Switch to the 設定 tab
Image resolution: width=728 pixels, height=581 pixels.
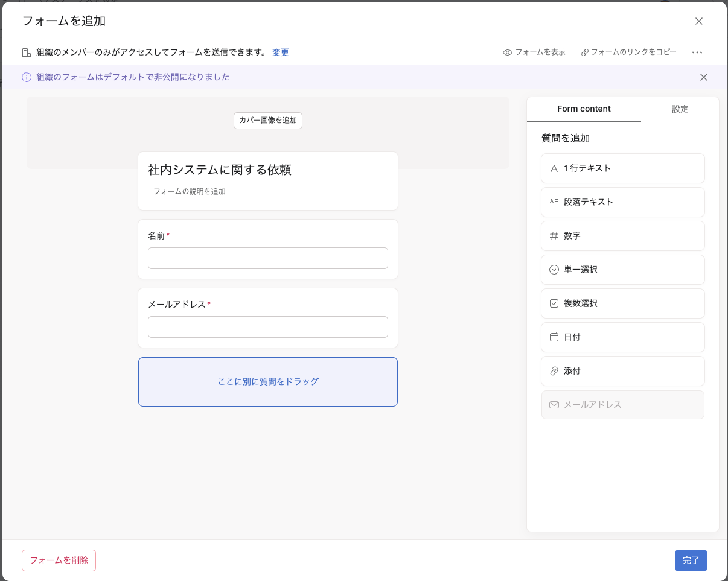[680, 109]
